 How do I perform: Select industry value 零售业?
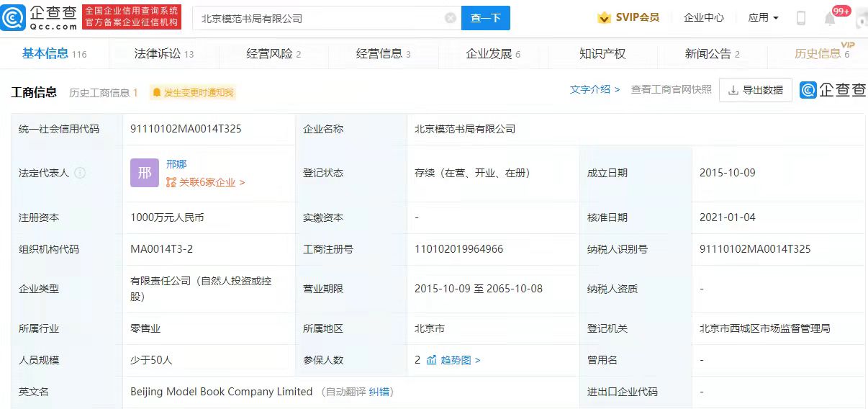coord(145,328)
